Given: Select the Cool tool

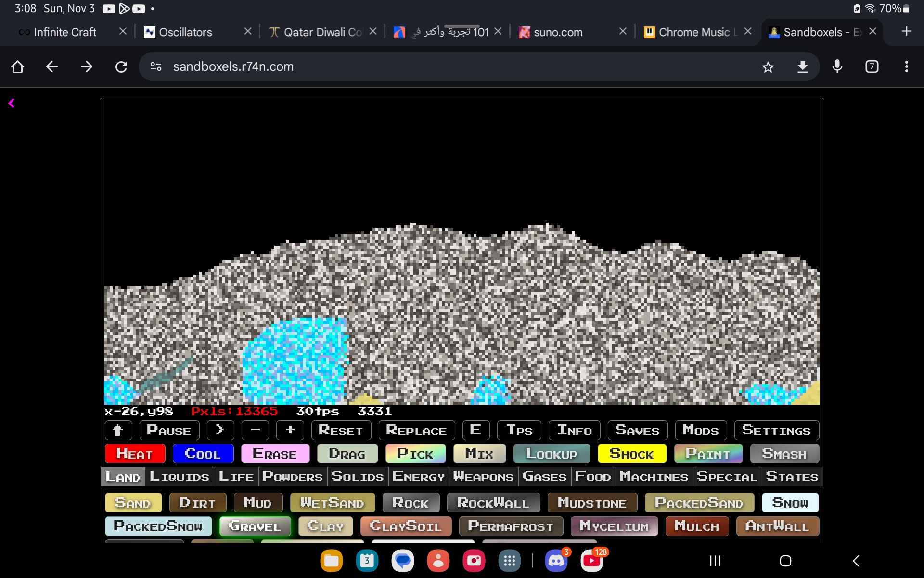Looking at the screenshot, I should point(203,453).
